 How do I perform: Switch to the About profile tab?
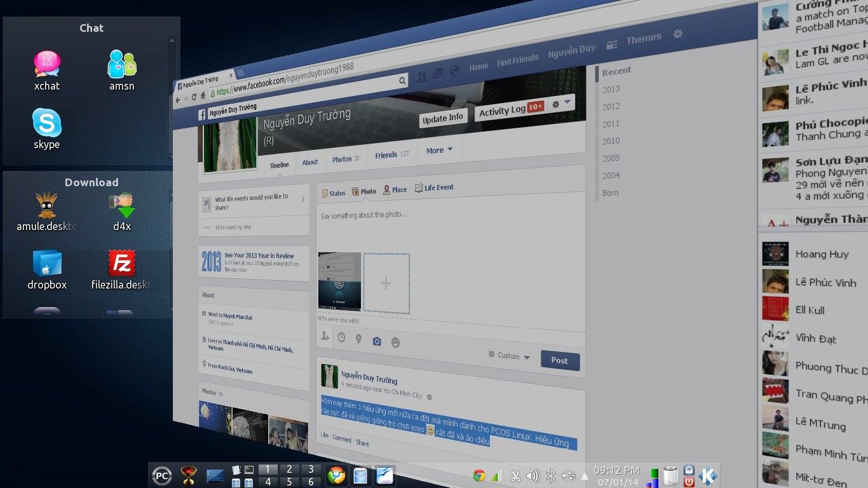[x=310, y=162]
